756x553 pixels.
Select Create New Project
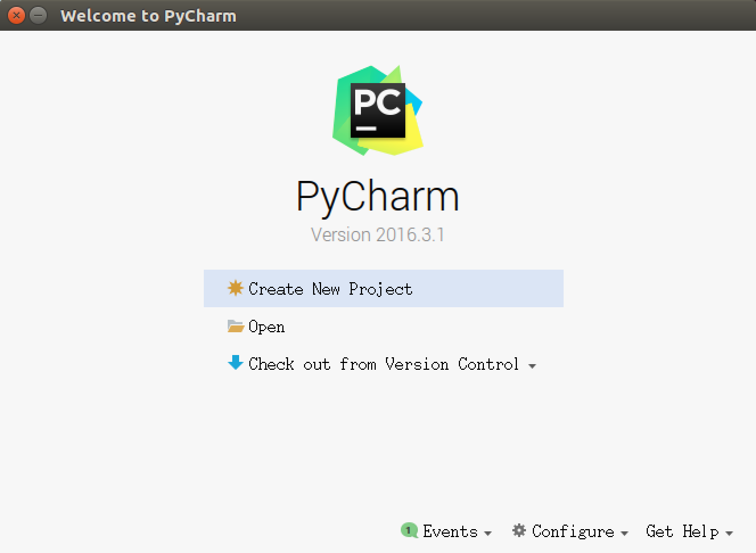(330, 288)
